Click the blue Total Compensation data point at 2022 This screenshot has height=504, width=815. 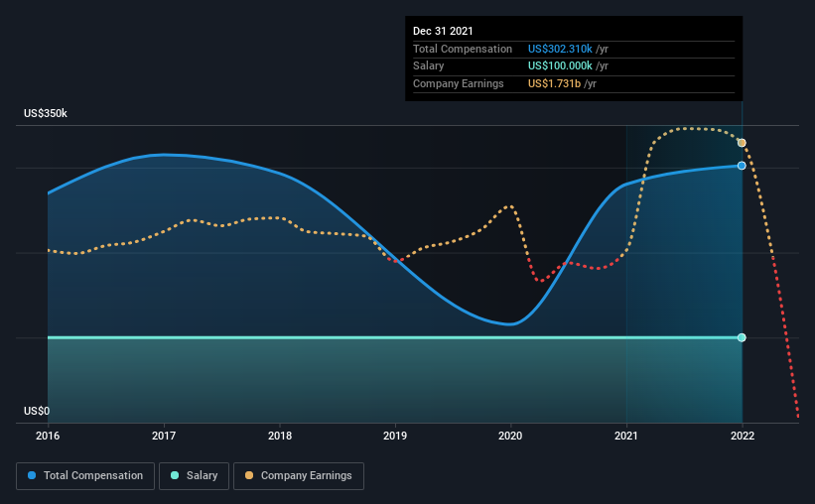point(742,166)
